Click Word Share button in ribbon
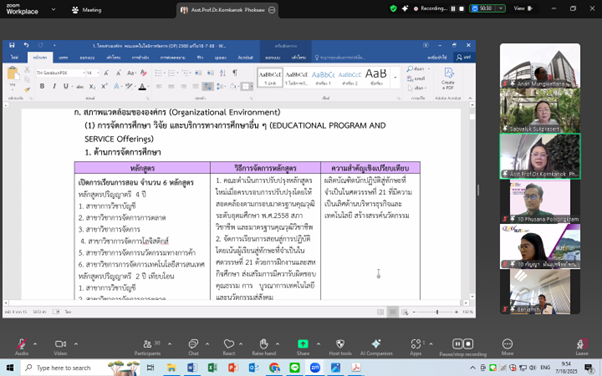 463,57
